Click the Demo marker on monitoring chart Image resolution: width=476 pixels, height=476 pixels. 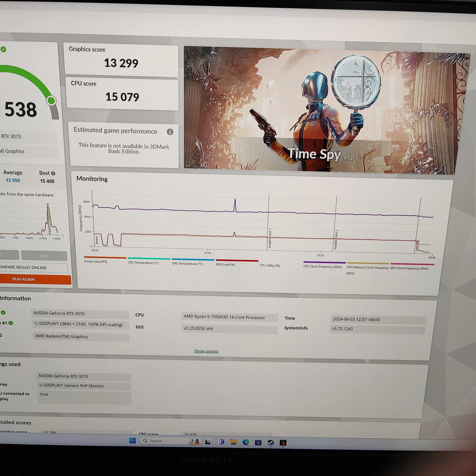(97, 240)
